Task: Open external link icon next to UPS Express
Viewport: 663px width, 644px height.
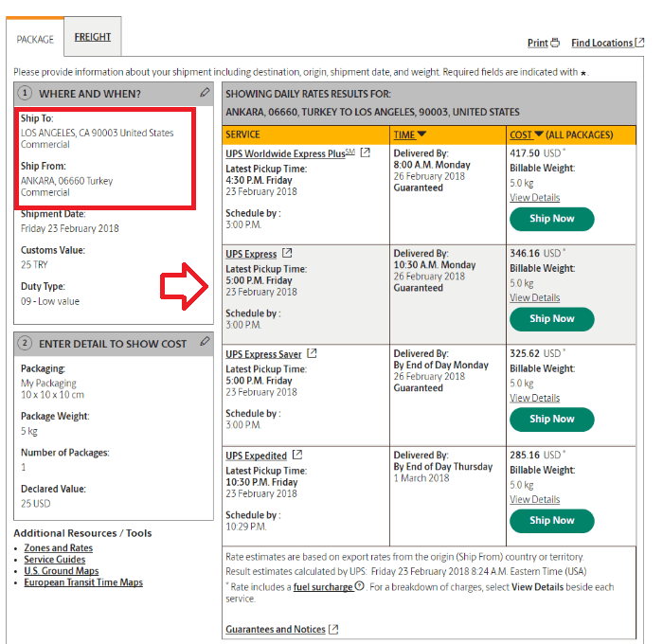Action: [x=287, y=253]
